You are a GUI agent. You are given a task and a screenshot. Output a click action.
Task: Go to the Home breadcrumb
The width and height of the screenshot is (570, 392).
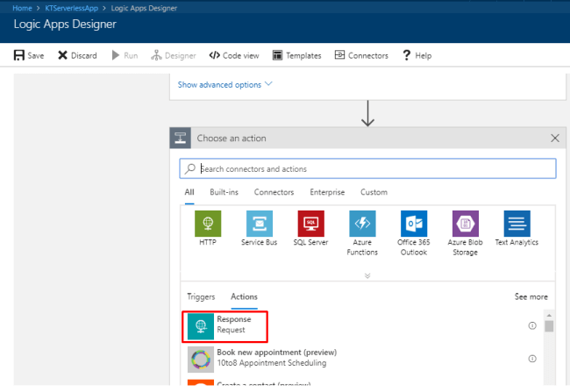(22, 8)
